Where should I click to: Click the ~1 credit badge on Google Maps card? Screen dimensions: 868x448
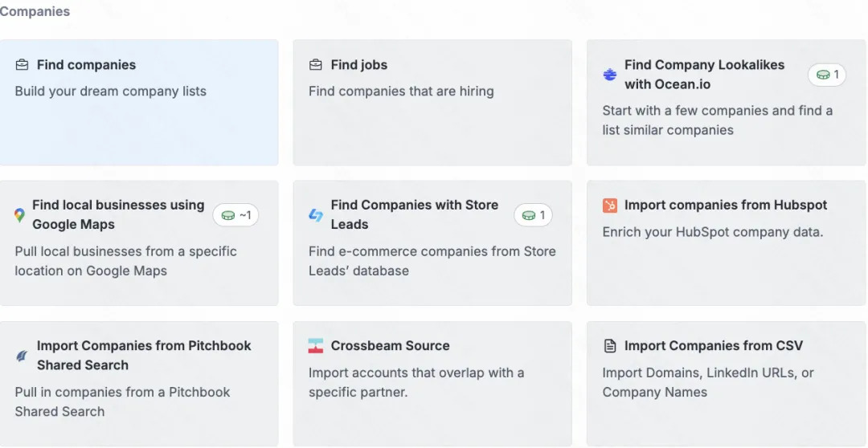[x=235, y=215]
